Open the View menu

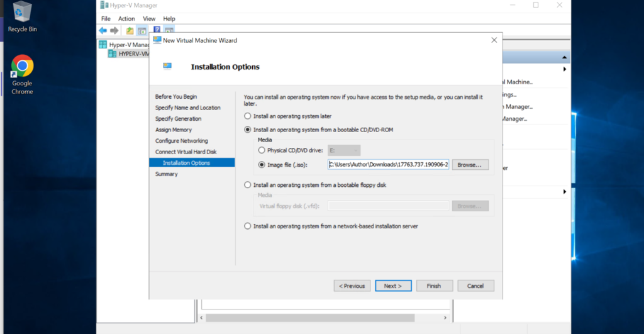pyautogui.click(x=149, y=18)
